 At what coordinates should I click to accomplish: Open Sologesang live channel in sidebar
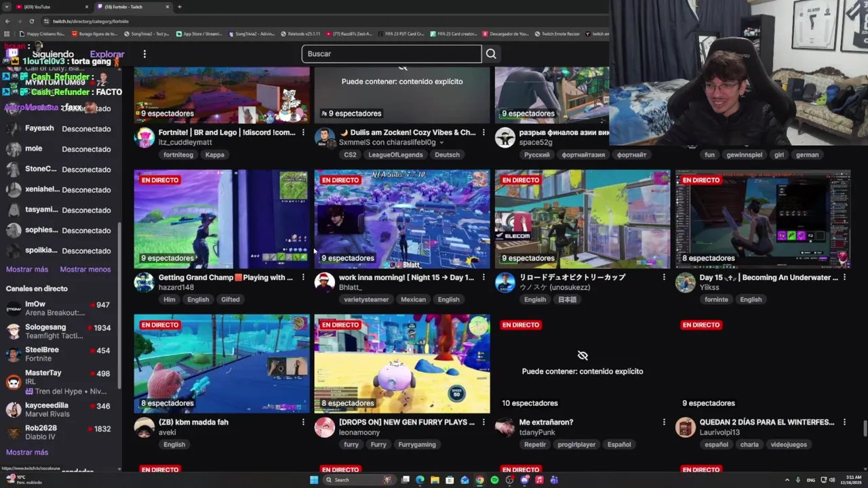60,331
